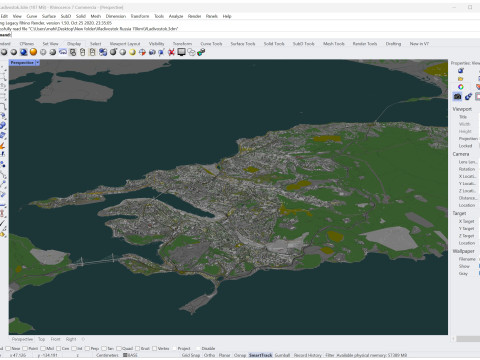This screenshot has height=360, width=480.
Task: Open the Render Tools toolbar tab
Action: 365,44
